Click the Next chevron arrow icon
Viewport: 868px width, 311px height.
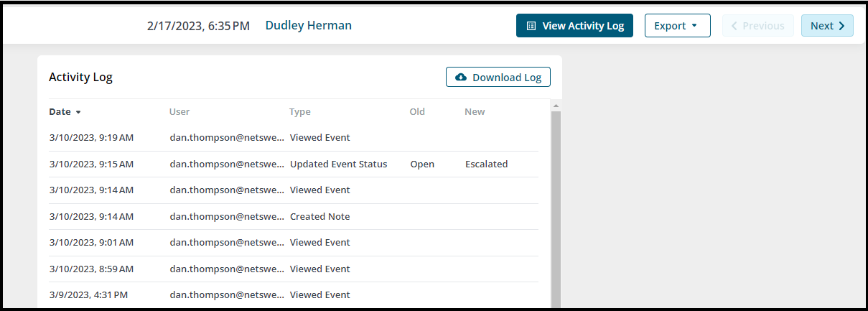pos(841,26)
